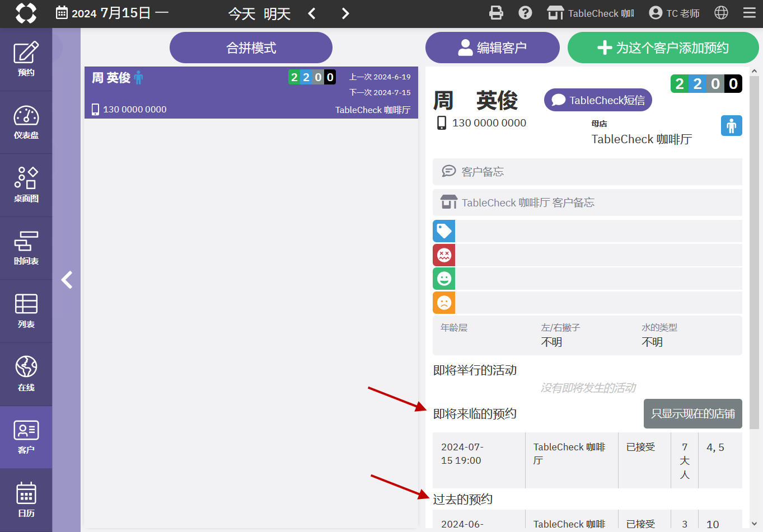Viewport: 763px width, 532px height.
Task: Go to previous day arrow
Action: pos(312,13)
